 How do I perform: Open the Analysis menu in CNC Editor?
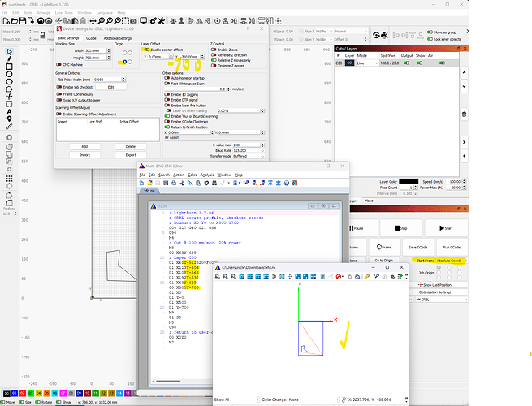pos(207,175)
